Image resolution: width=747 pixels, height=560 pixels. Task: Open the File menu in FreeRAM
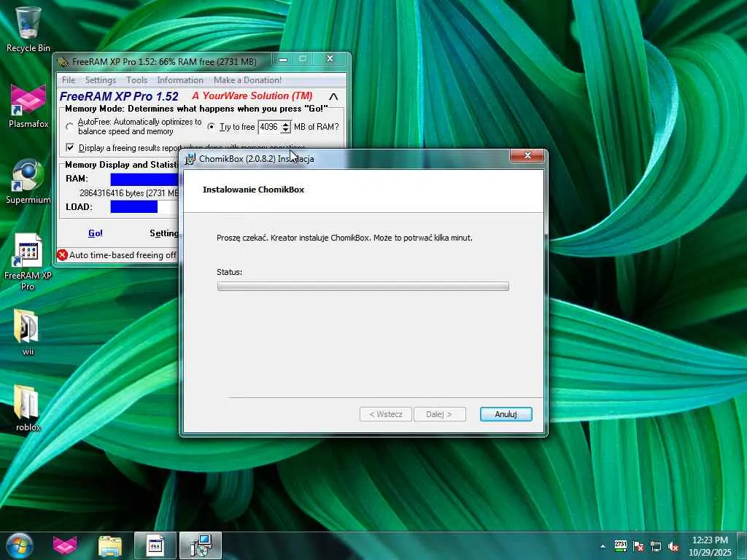[69, 80]
